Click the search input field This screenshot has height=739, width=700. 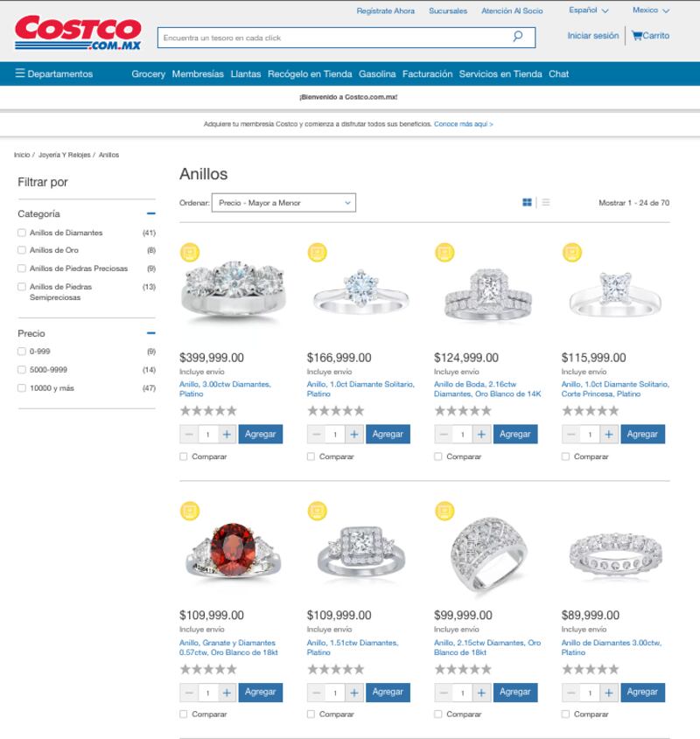click(335, 38)
